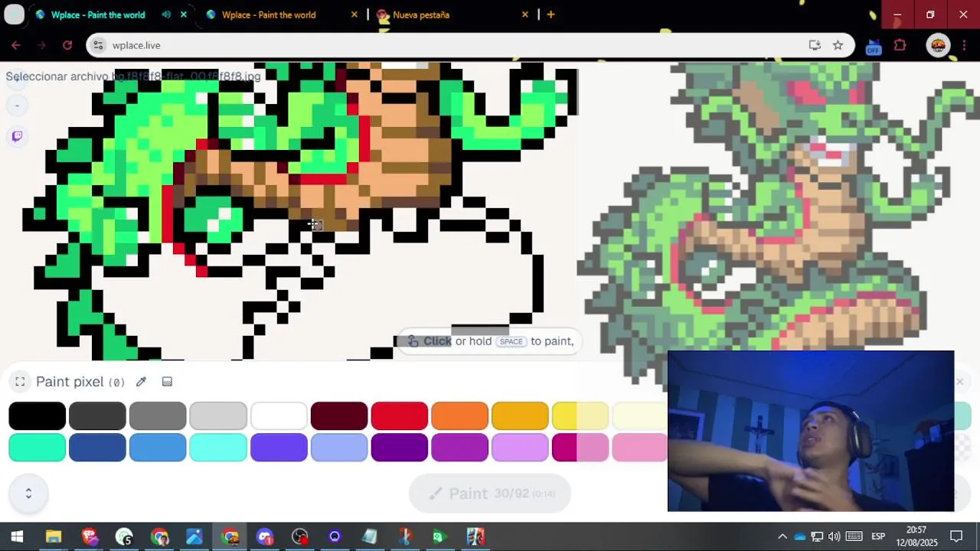Close the Nueva pestaña tab
Screen dimensions: 980x551
point(524,15)
